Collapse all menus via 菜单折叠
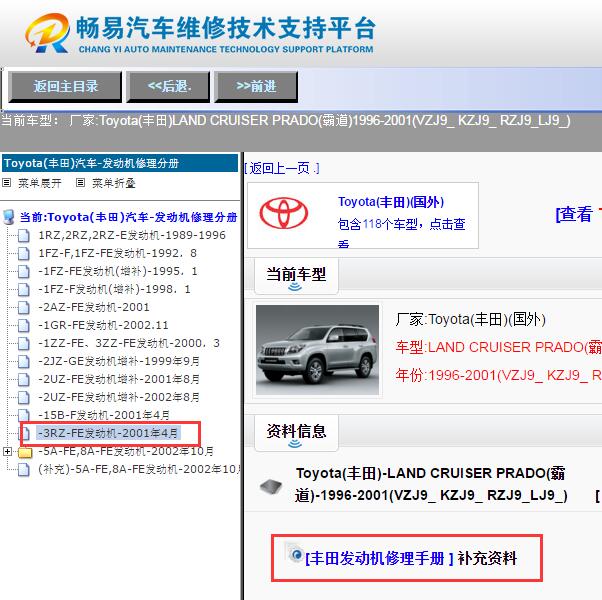This screenshot has height=600, width=602. [x=114, y=183]
